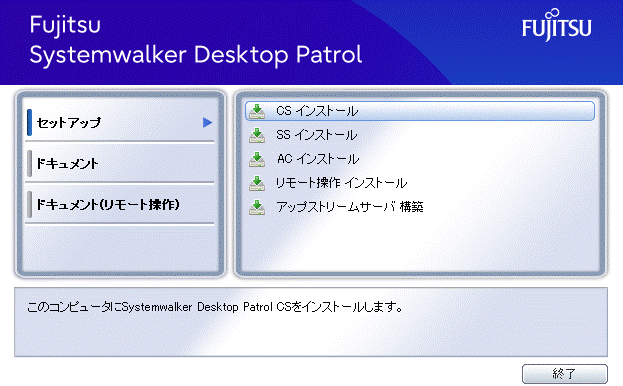Click the blue arrow beside セットアップ
The image size is (623, 386).
click(207, 122)
